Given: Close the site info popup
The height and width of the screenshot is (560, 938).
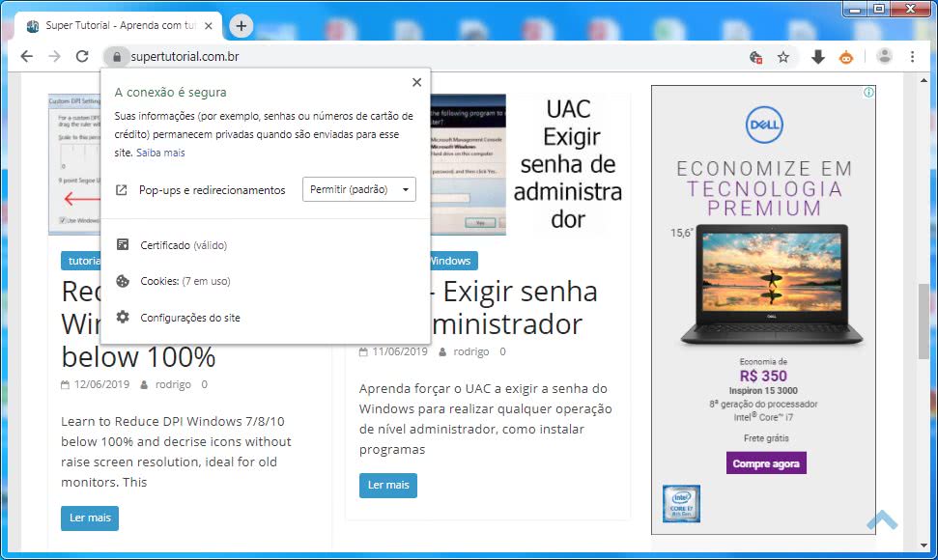Looking at the screenshot, I should pyautogui.click(x=417, y=82).
